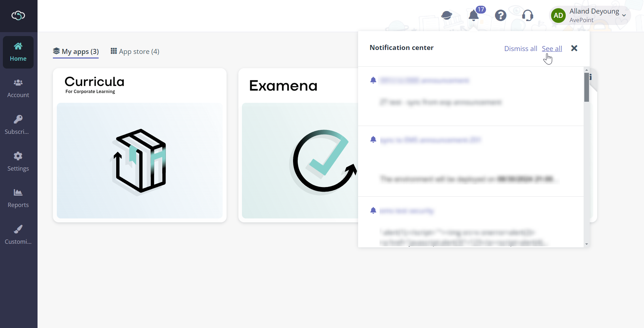Click Dismiss all notifications
This screenshot has width=644, height=328.
click(x=521, y=49)
